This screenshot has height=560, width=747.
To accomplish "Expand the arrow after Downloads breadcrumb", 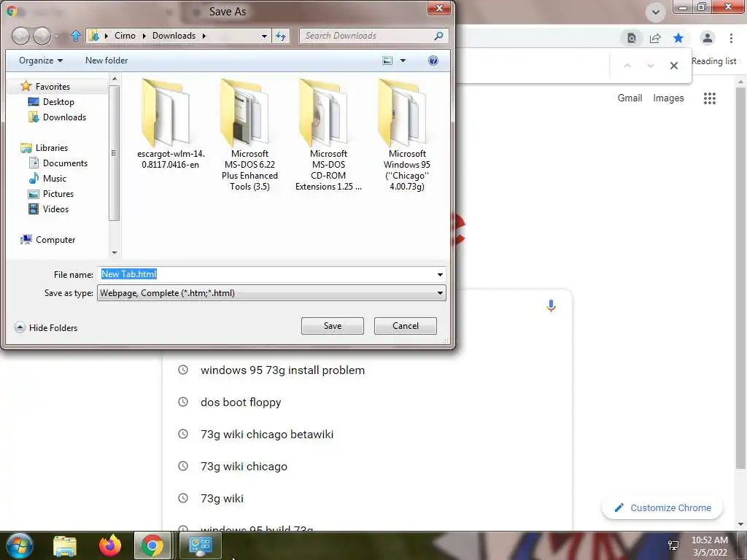I will click(x=204, y=36).
